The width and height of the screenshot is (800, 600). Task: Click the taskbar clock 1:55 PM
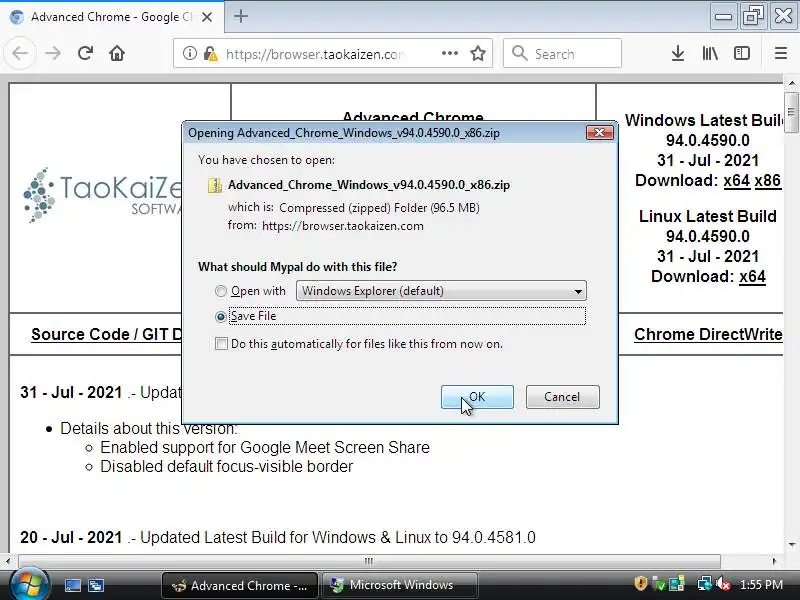click(x=761, y=584)
